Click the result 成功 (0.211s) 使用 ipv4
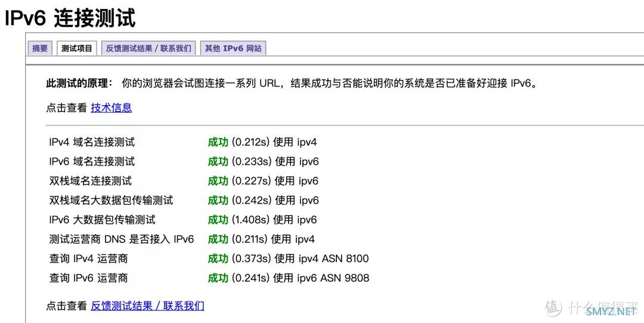644x323 pixels. click(261, 239)
